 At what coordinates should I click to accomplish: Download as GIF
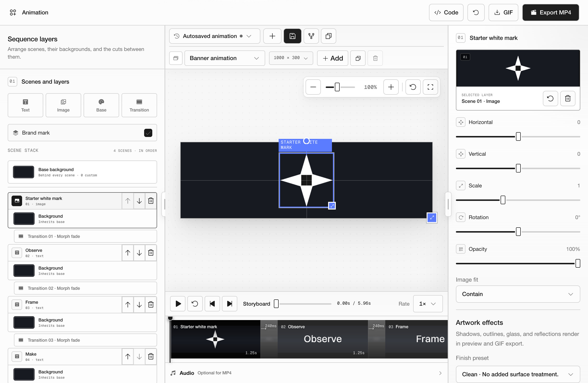(503, 12)
